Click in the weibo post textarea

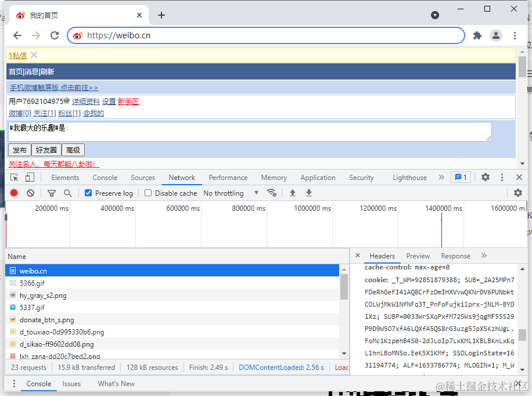pyautogui.click(x=250, y=132)
